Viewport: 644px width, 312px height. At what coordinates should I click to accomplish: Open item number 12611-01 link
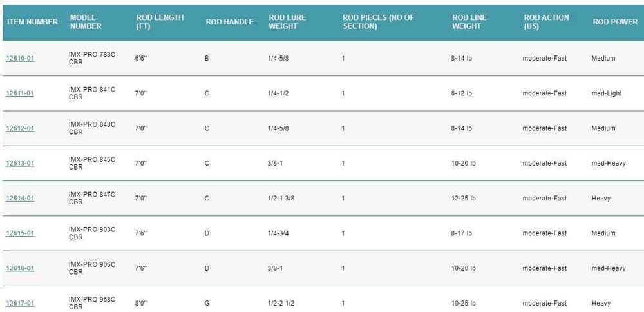pos(20,93)
